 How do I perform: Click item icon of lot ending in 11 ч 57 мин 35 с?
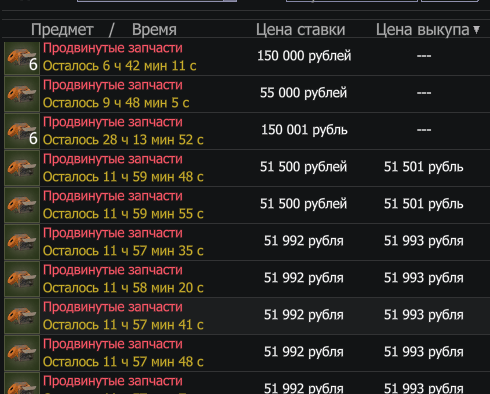click(x=22, y=243)
